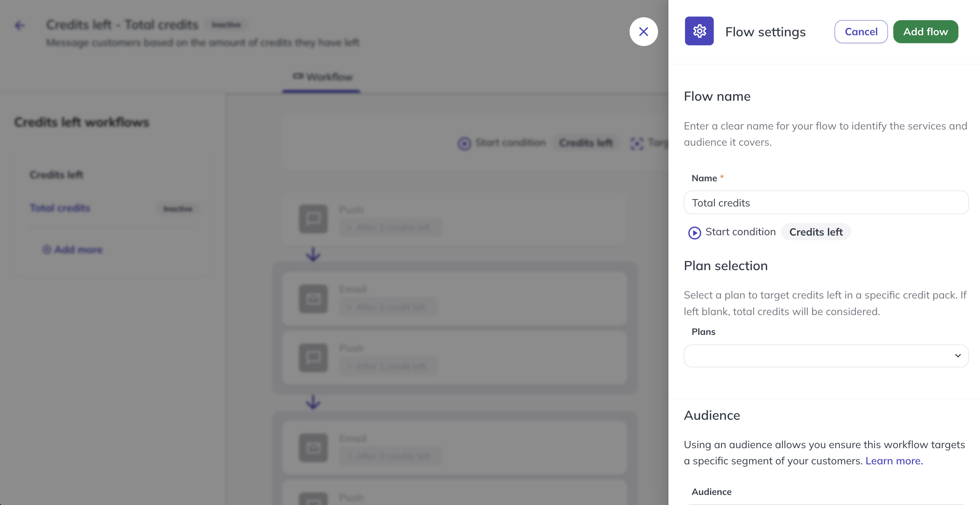Close the Flow settings panel with X
Screen dimensions: 980x505
pyautogui.click(x=643, y=32)
